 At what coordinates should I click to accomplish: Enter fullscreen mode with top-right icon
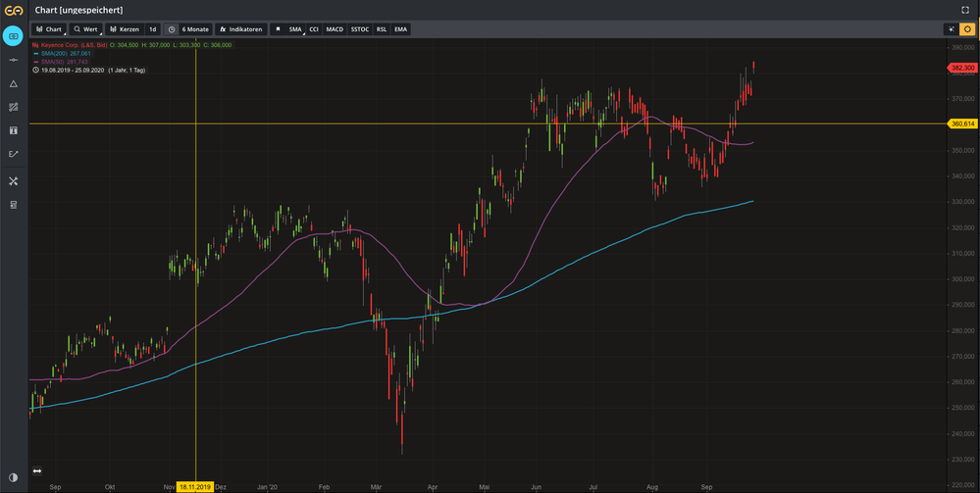[964, 10]
